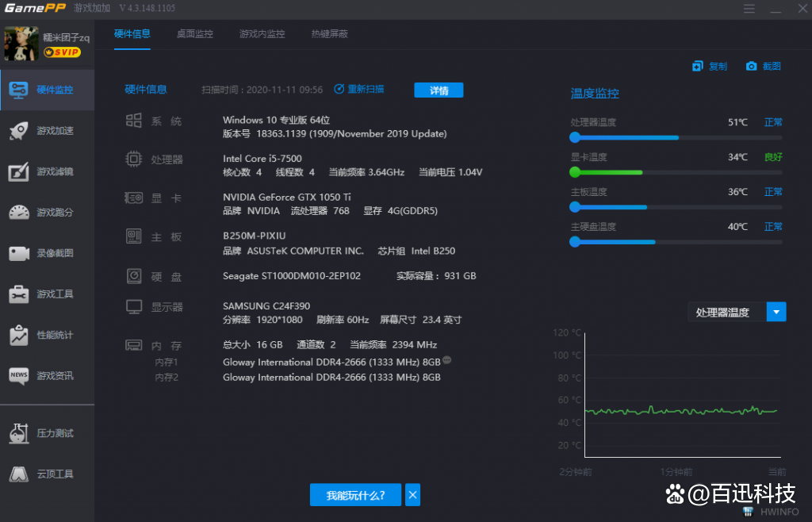Click the 截图 screenshot camera icon

click(x=751, y=67)
